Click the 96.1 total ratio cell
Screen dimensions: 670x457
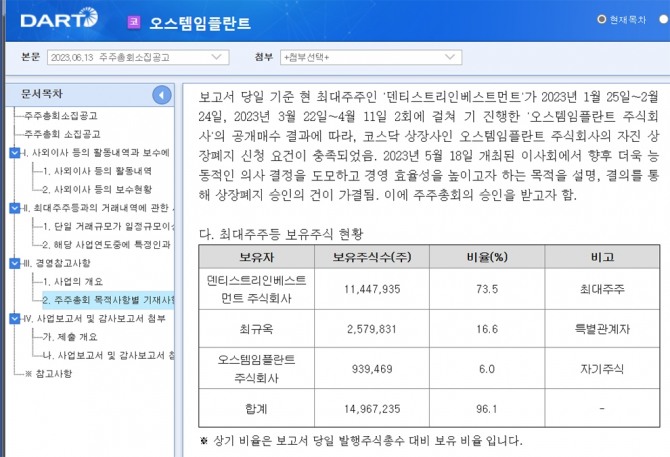[x=487, y=409]
